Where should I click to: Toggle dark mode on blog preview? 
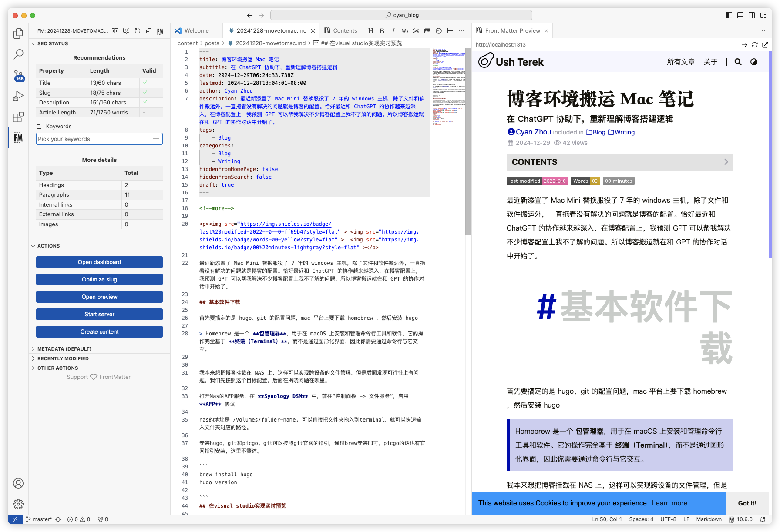point(754,62)
